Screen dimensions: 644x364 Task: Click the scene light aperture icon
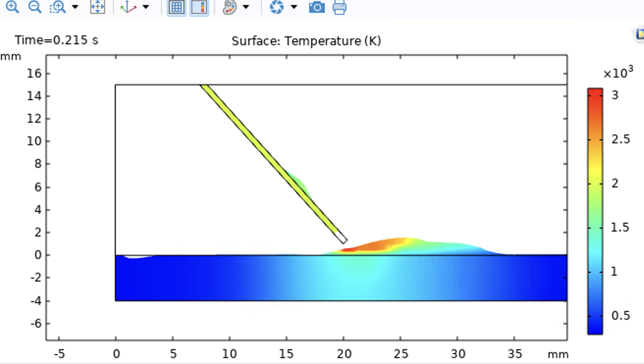click(277, 7)
